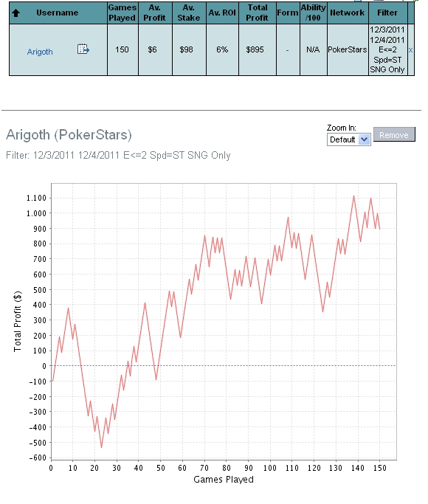Screen dimensions: 428x504
Task: Click the sort arrow icon beside Username
Action: pyautogui.click(x=15, y=13)
